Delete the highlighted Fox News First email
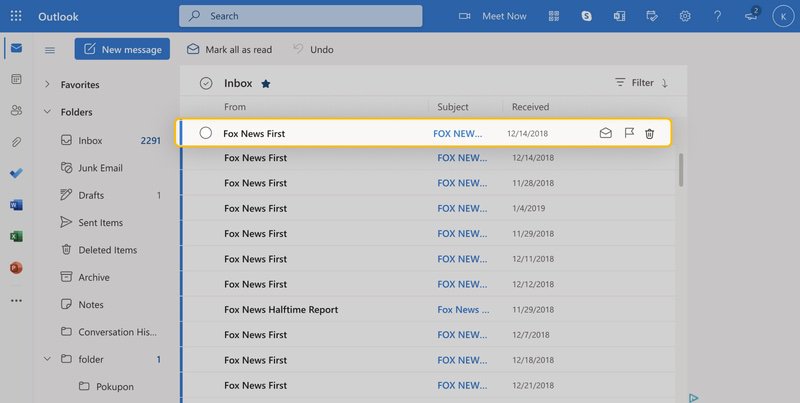The height and width of the screenshot is (403, 800). coord(649,134)
